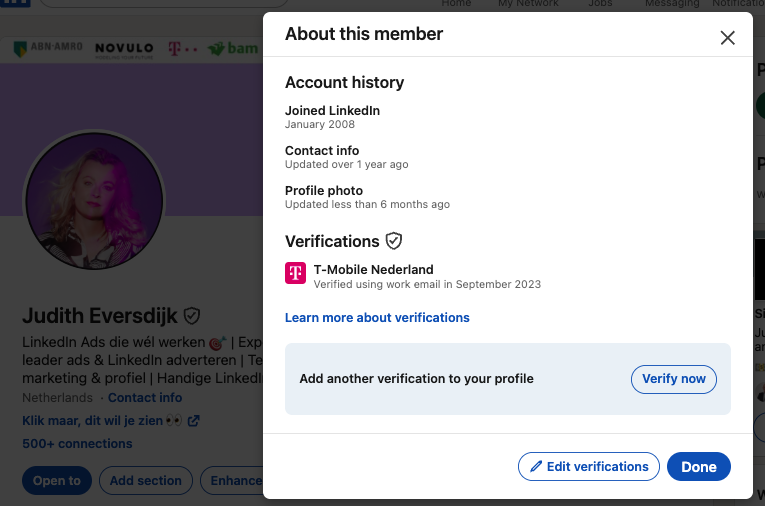Image resolution: width=765 pixels, height=506 pixels.
Task: Click the 'Joined LinkedIn' label
Action: (332, 111)
